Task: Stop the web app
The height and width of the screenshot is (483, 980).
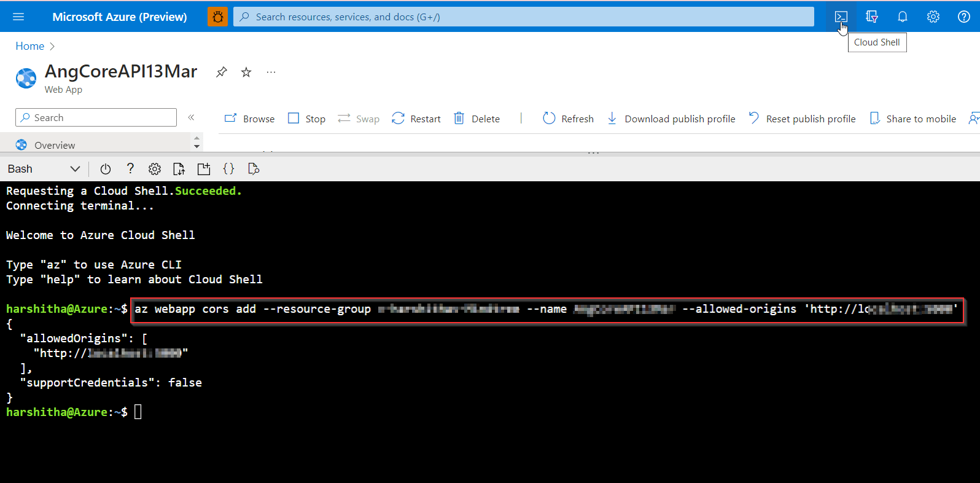Action: 307,119
